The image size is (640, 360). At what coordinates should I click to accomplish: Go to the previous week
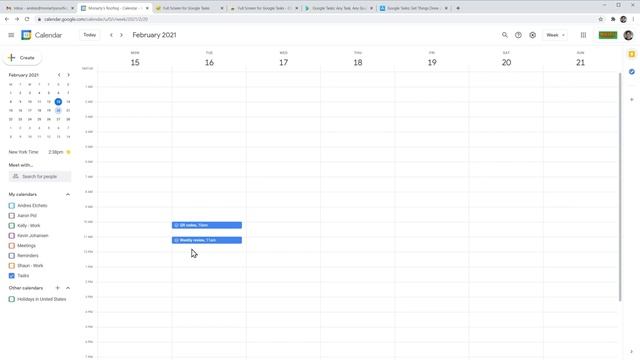click(x=111, y=35)
